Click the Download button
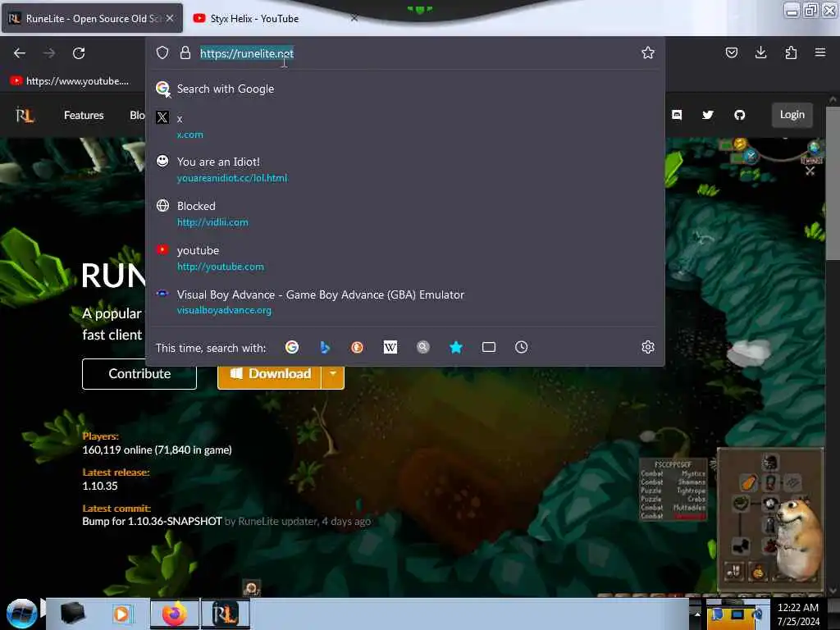Screen dimensions: 840x630 (x=270, y=373)
